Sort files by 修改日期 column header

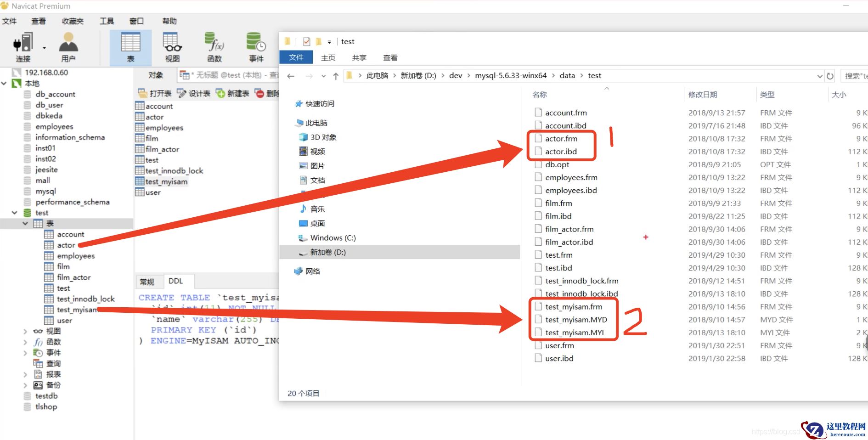(703, 95)
